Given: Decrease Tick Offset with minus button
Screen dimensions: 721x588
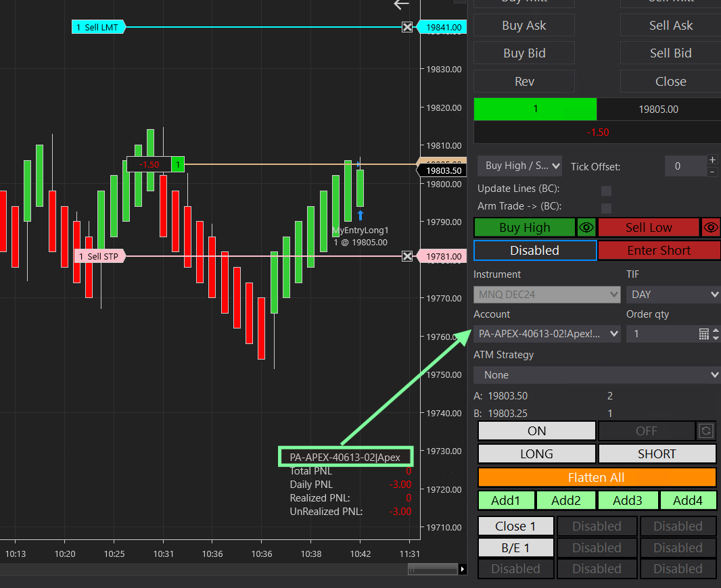Looking at the screenshot, I should 712,172.
